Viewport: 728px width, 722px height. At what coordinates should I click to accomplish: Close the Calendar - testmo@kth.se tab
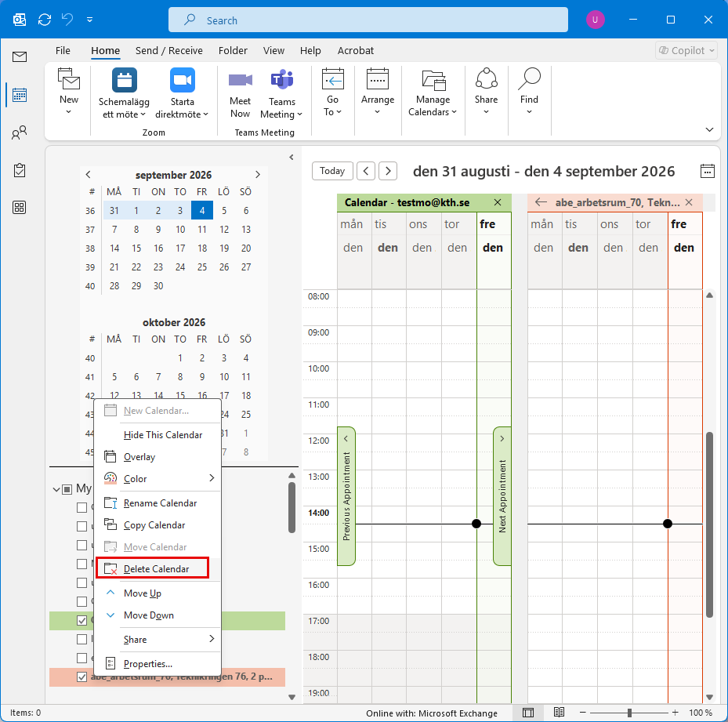(498, 202)
